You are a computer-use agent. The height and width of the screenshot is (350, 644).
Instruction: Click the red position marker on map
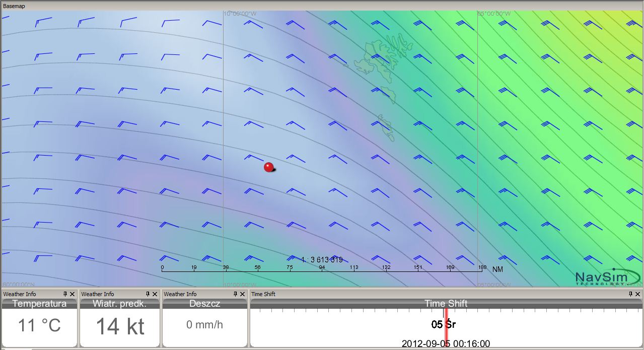(x=269, y=167)
